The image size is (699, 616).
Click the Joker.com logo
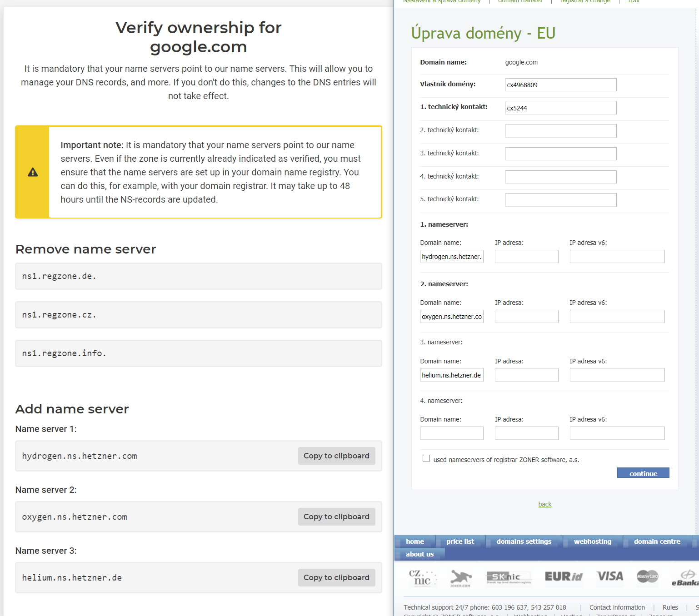click(460, 578)
